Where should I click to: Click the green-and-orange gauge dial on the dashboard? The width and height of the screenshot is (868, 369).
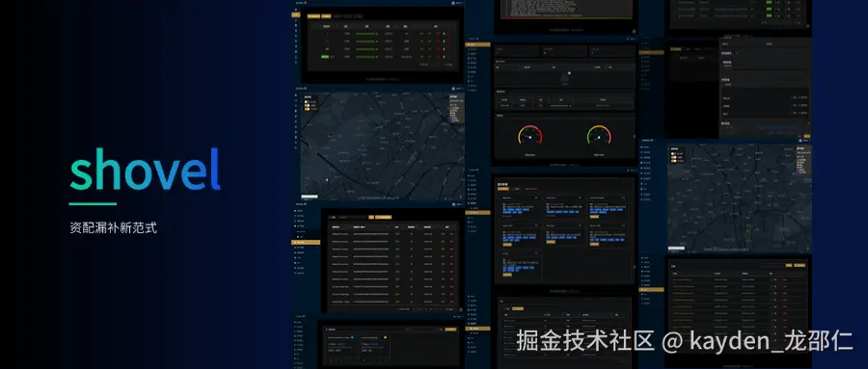pyautogui.click(x=599, y=135)
